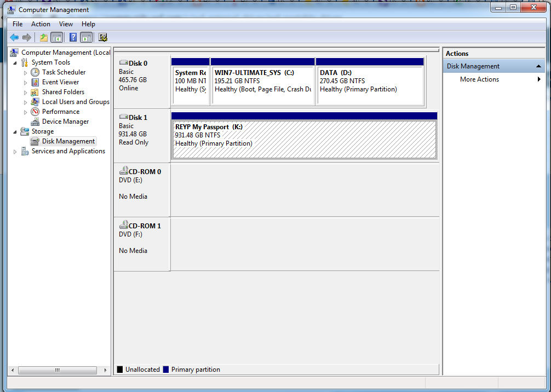Click the Online status under Disk 0

(128, 88)
